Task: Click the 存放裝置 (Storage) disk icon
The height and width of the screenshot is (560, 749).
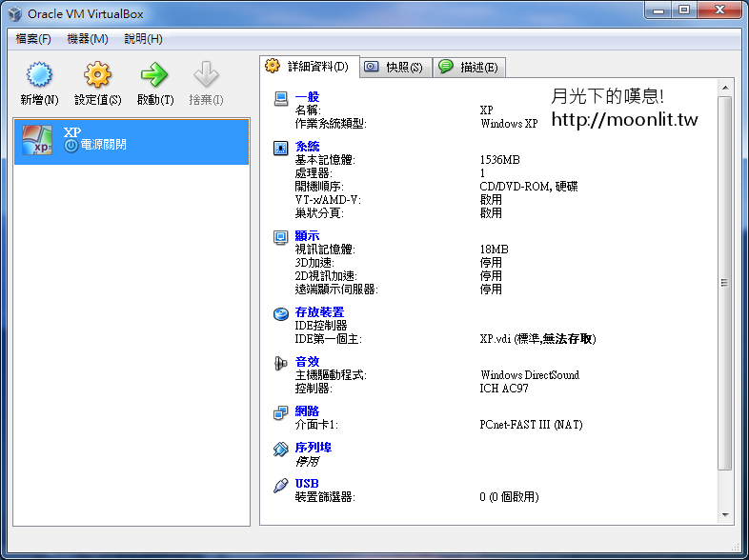Action: (281, 312)
